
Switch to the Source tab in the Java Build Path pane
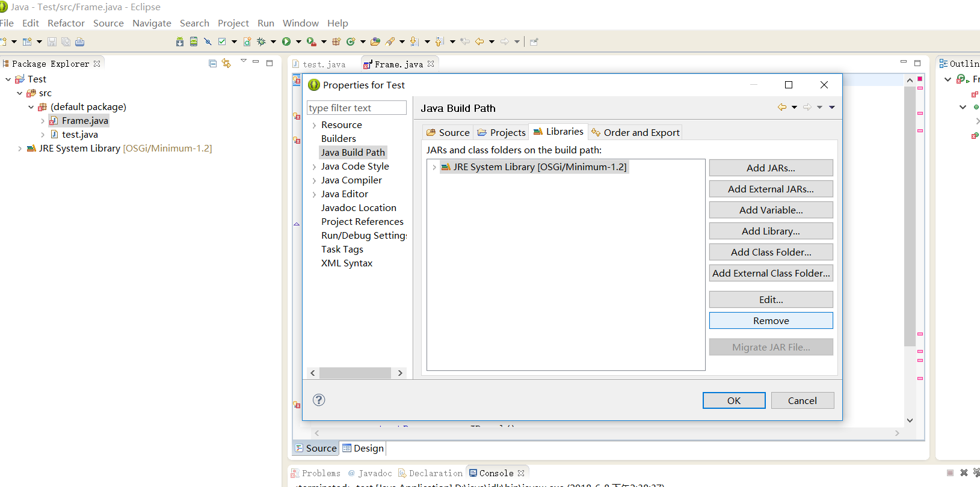point(448,132)
